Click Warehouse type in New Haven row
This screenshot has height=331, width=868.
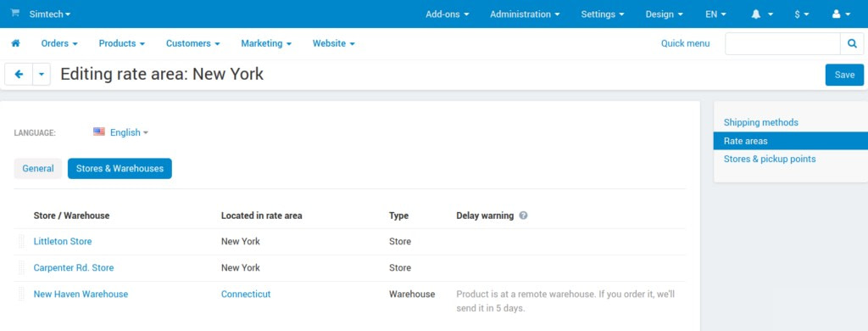(412, 295)
